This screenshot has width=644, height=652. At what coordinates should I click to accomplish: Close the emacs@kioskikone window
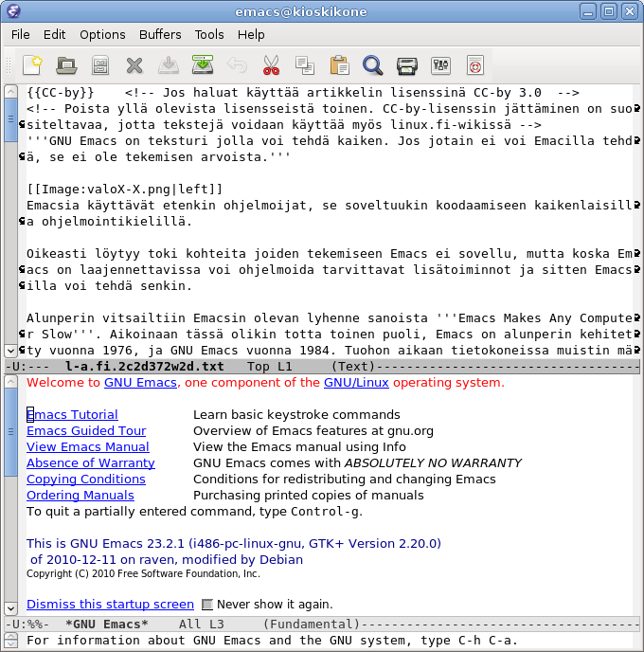coord(630,11)
